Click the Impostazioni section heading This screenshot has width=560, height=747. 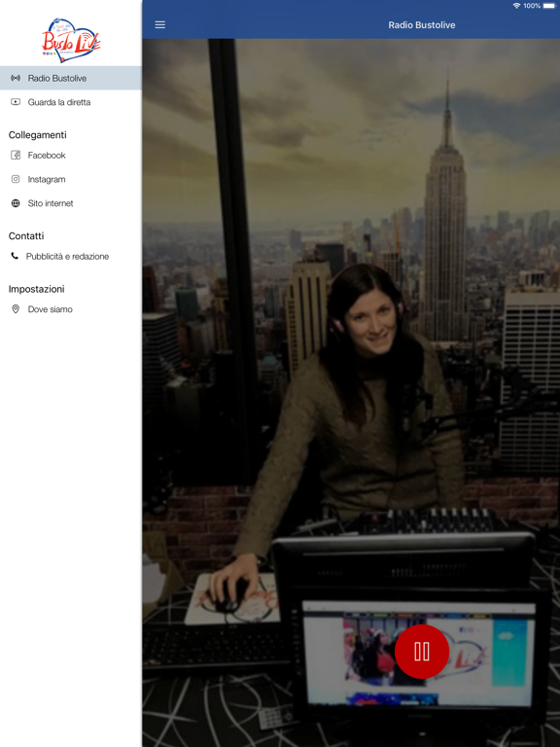36,289
